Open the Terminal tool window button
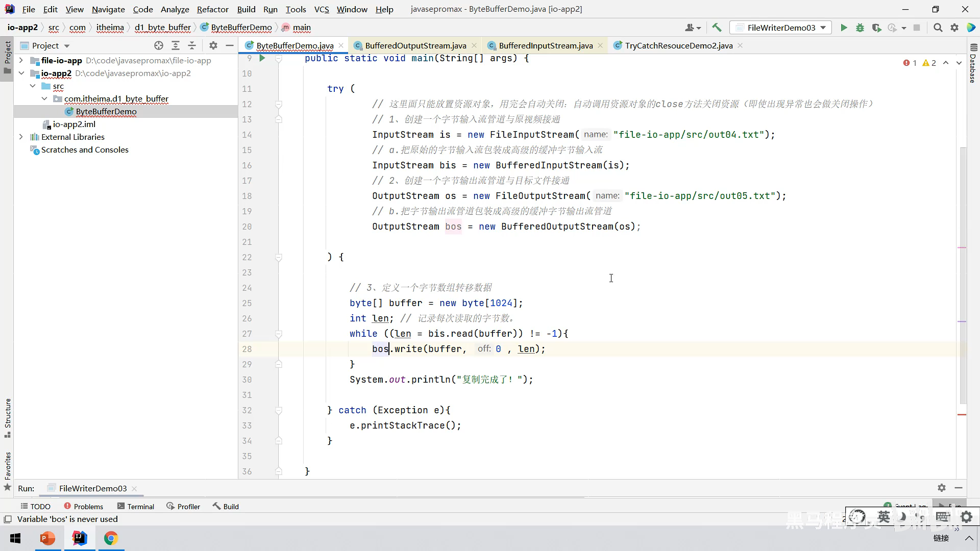 click(135, 506)
